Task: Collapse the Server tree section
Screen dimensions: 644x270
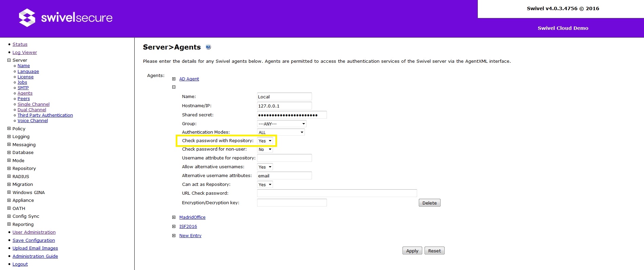Action: [x=9, y=60]
